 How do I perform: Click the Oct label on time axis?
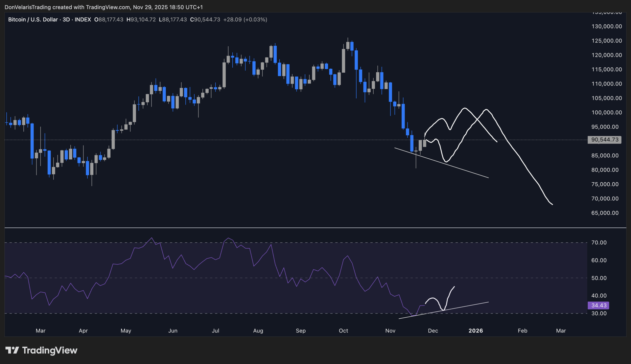343,330
